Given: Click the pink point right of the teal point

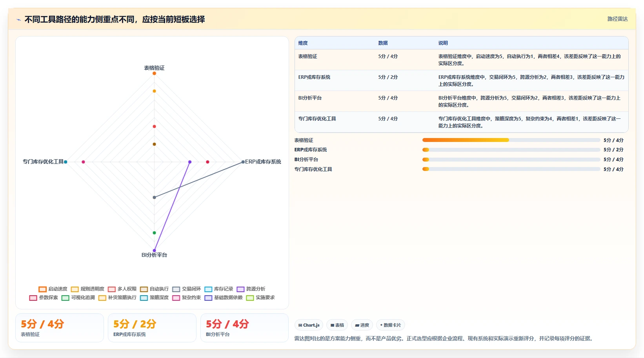Looking at the screenshot, I should pyautogui.click(x=83, y=162).
